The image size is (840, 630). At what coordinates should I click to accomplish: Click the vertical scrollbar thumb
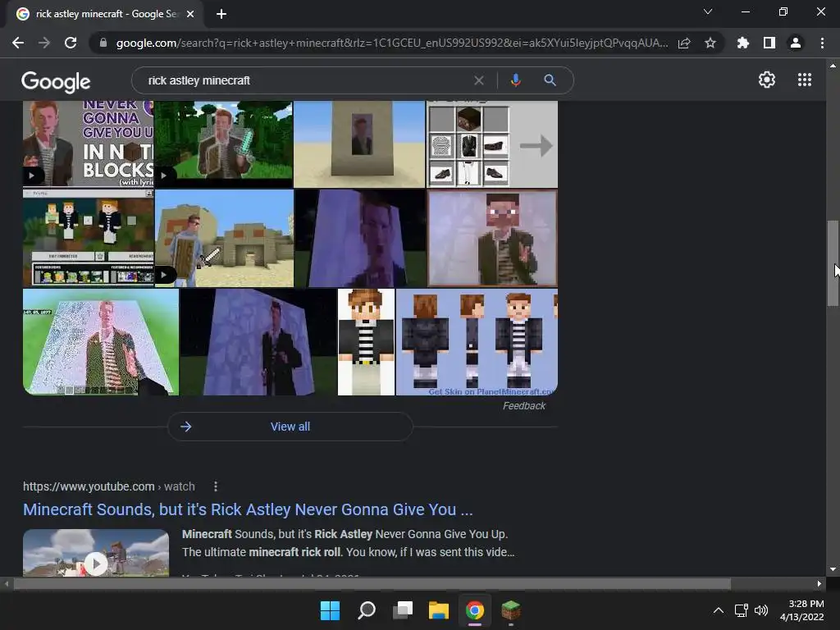coord(833,262)
